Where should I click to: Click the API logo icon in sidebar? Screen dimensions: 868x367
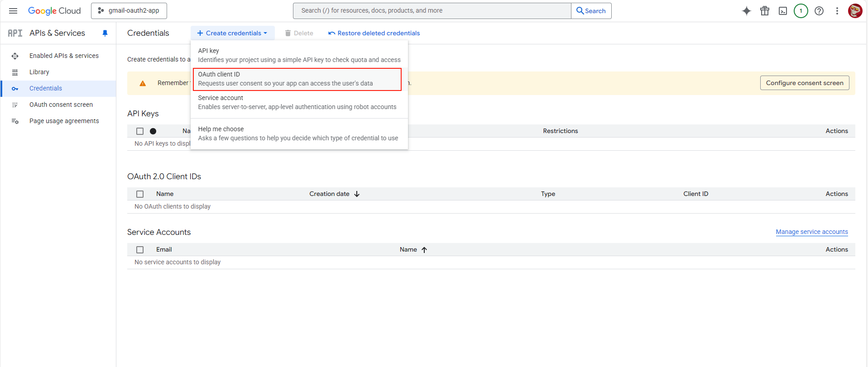pos(15,33)
